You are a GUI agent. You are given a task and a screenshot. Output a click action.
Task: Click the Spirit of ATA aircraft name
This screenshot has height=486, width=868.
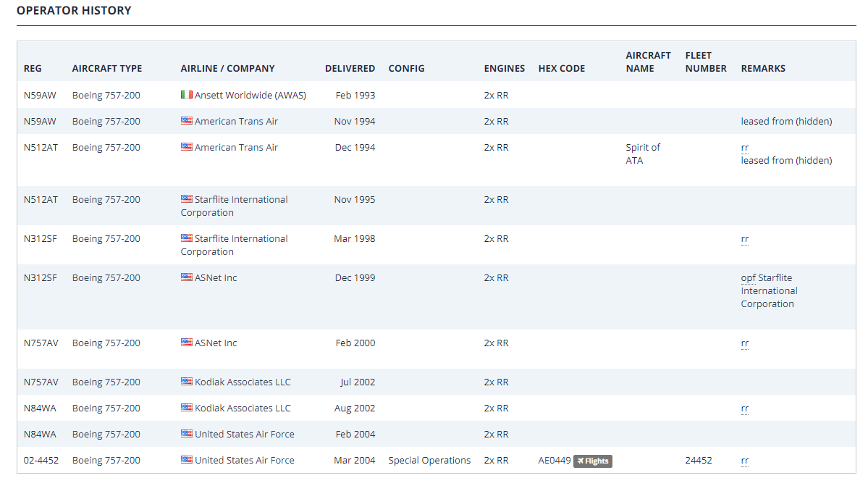(643, 154)
